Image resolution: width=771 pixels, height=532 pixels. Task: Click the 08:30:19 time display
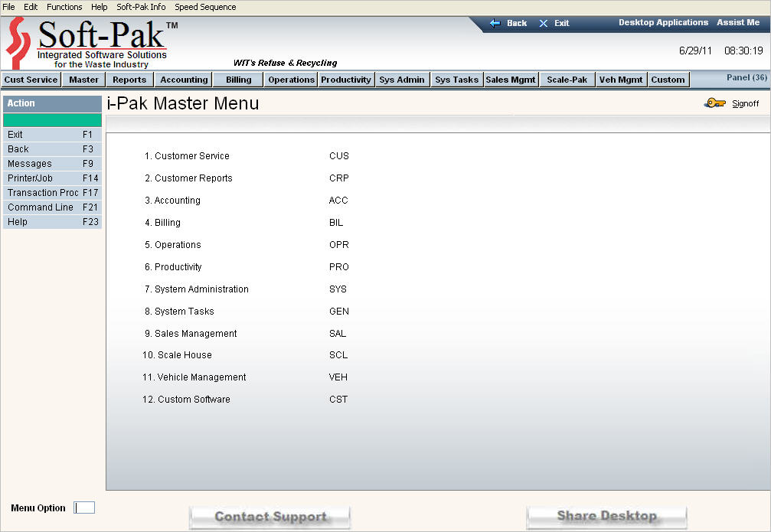743,51
